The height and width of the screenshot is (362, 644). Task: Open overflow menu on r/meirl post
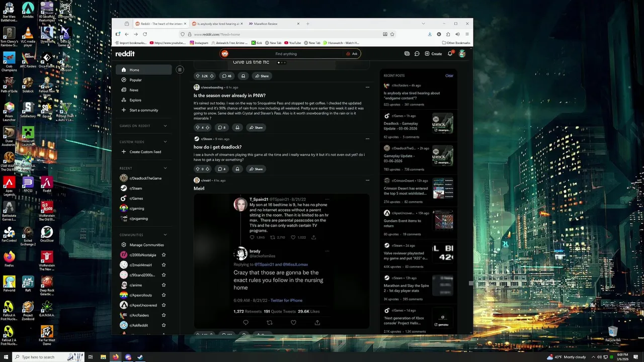click(x=367, y=180)
